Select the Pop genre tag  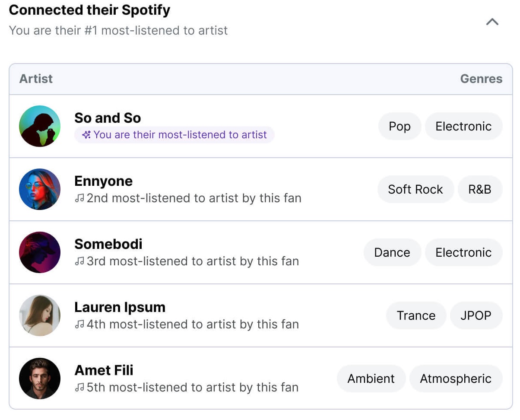[400, 126]
